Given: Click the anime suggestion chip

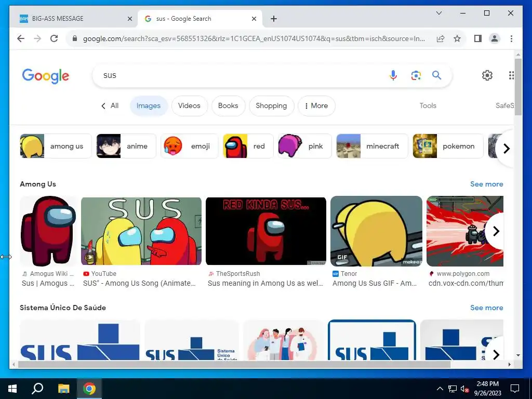Looking at the screenshot, I should 126,146.
